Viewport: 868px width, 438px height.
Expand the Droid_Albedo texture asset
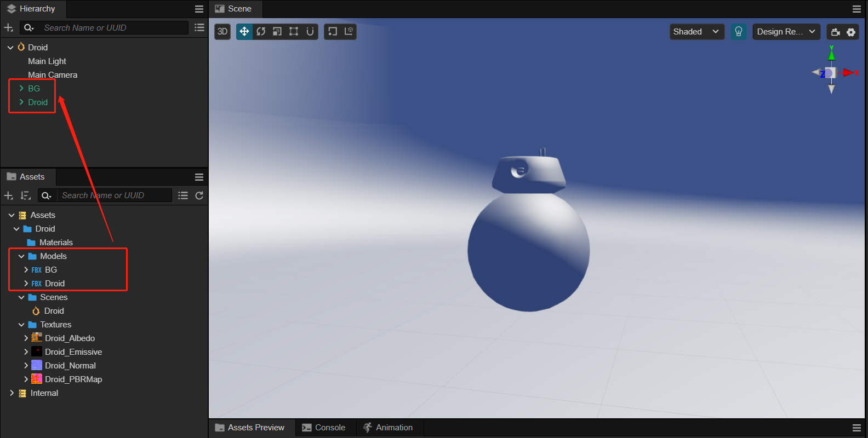[x=26, y=338]
